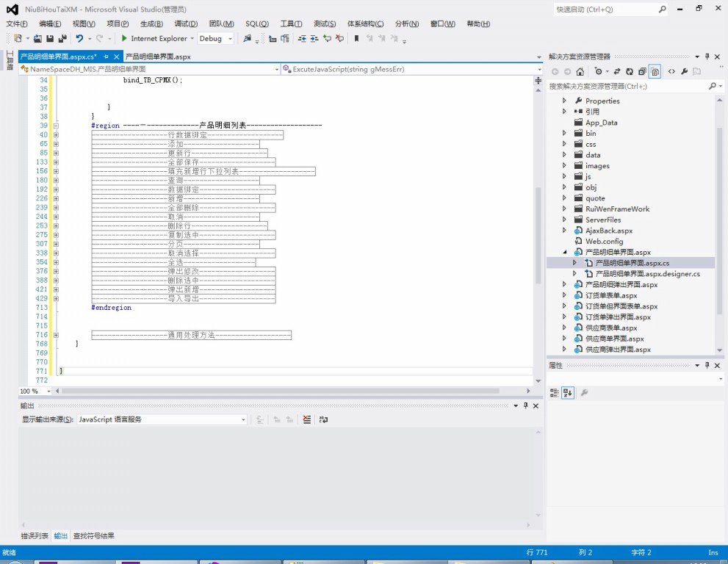Viewport: 728px width, 564px height.
Task: Collapse all nodes in Solution Explorer
Action: 642,71
